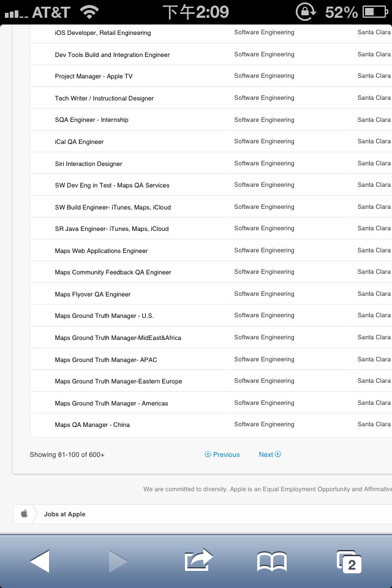Open Maps Ground Truth Manager - U.S.
Viewport: 392px width, 588px height.
click(104, 316)
